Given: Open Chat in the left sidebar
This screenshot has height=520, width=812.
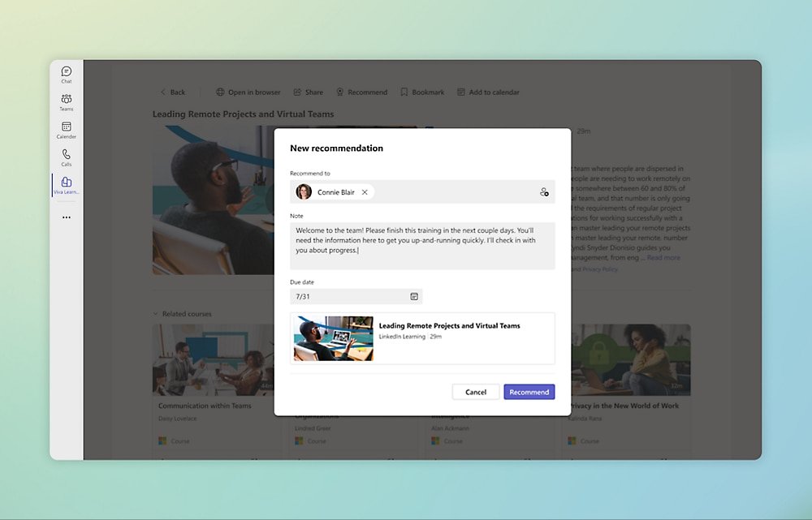Looking at the screenshot, I should (x=67, y=75).
